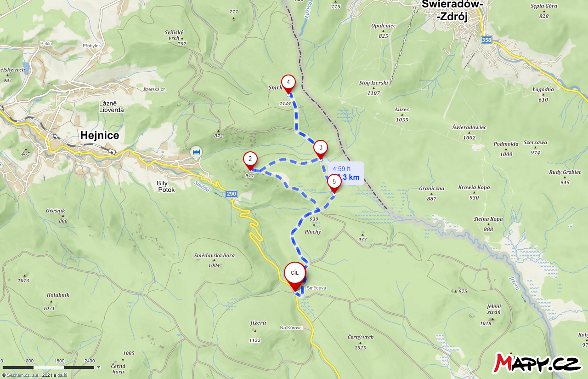Select waypoint marker number 3
The width and height of the screenshot is (588, 379).
point(321,149)
